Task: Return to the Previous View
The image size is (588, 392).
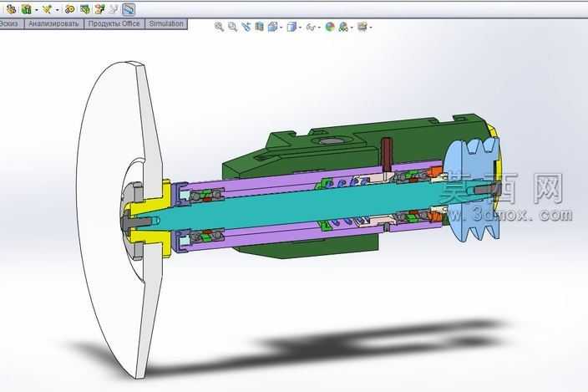Action: (246, 27)
